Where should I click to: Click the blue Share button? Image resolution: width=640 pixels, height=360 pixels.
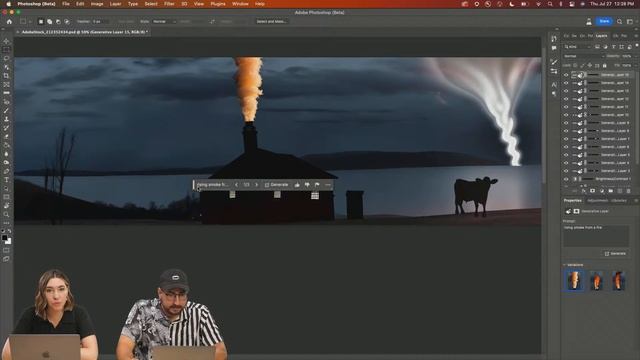click(x=604, y=21)
